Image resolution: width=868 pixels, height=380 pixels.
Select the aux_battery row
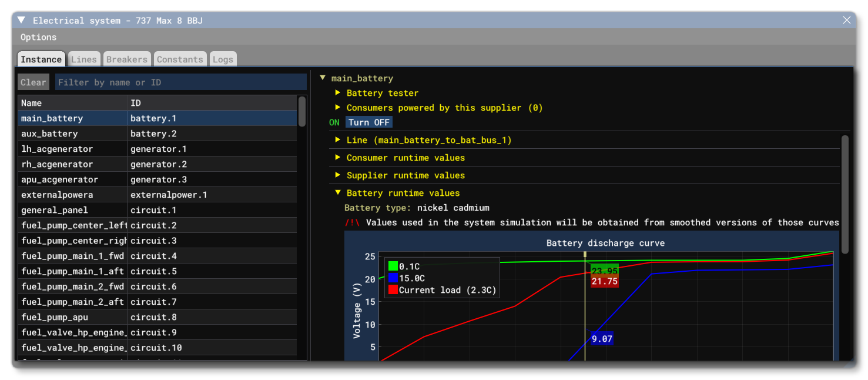coord(71,134)
